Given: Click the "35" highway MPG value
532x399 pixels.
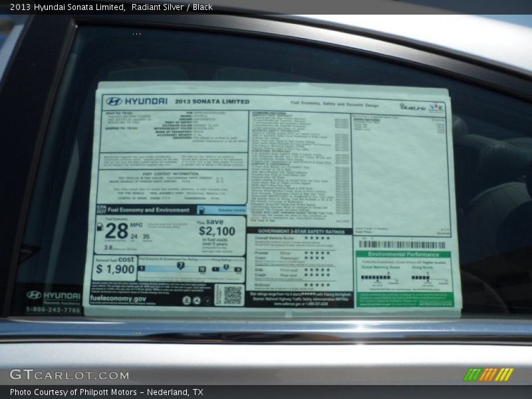Looking at the screenshot, I should click(146, 237).
